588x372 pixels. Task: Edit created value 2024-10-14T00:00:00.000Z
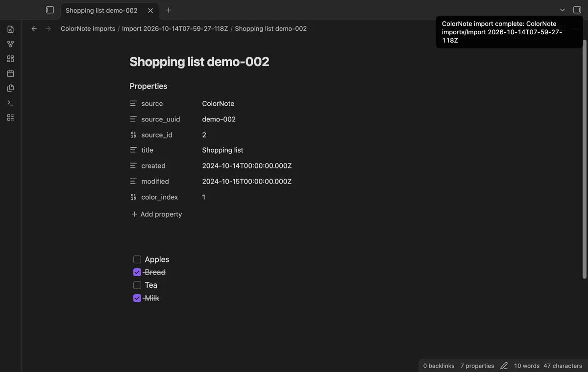[x=247, y=166]
